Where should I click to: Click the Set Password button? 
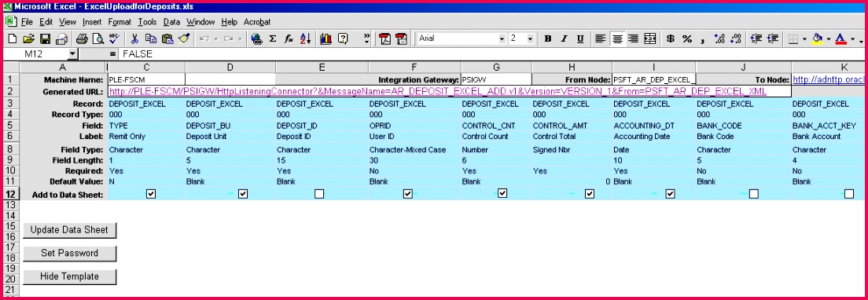(69, 253)
